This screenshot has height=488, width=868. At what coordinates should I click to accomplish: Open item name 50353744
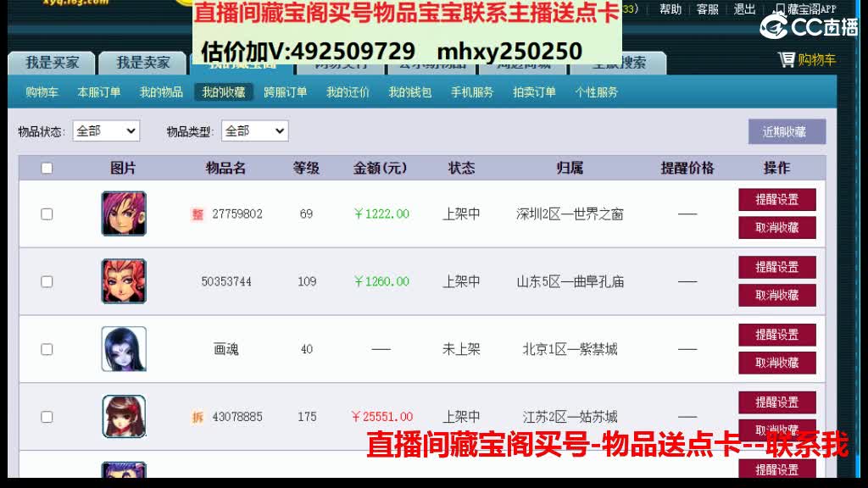click(226, 281)
